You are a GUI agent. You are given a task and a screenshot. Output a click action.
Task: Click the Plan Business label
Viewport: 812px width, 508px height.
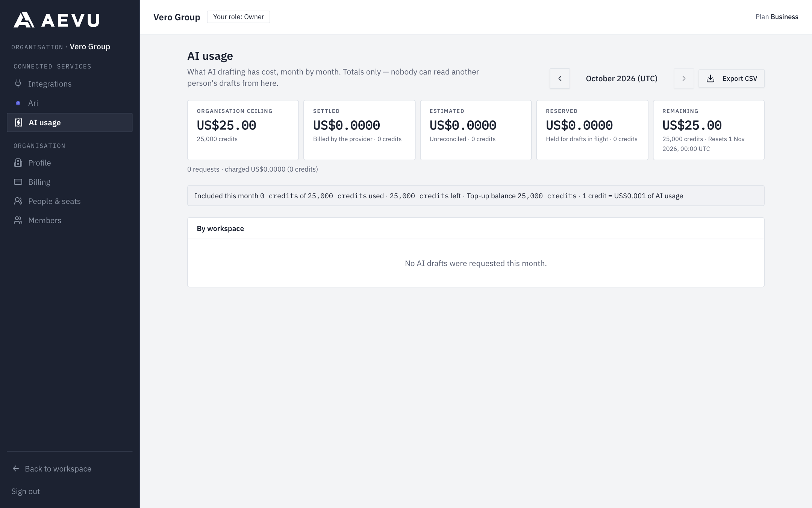(x=777, y=17)
